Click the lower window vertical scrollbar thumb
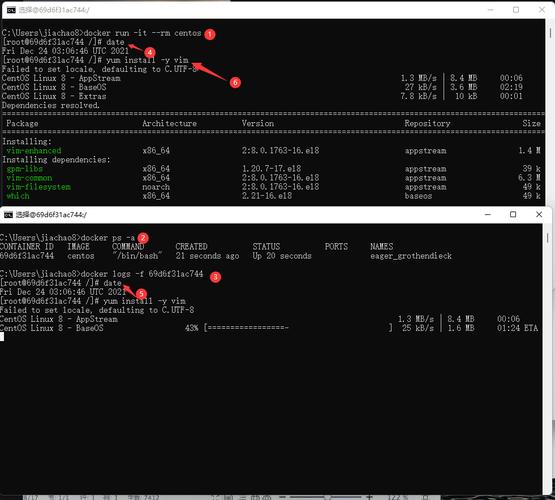 point(548,237)
